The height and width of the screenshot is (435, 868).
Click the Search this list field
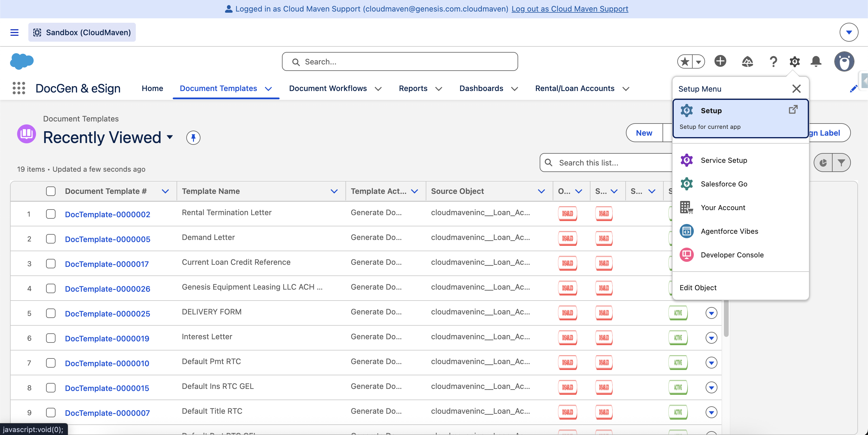606,163
